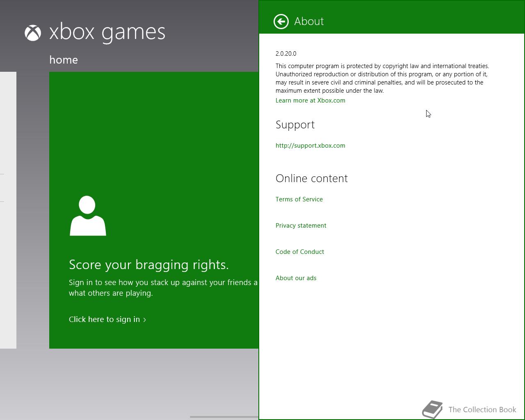Viewport: 525px width, 420px height.
Task: Click the user silhouette icon
Action: [88, 216]
